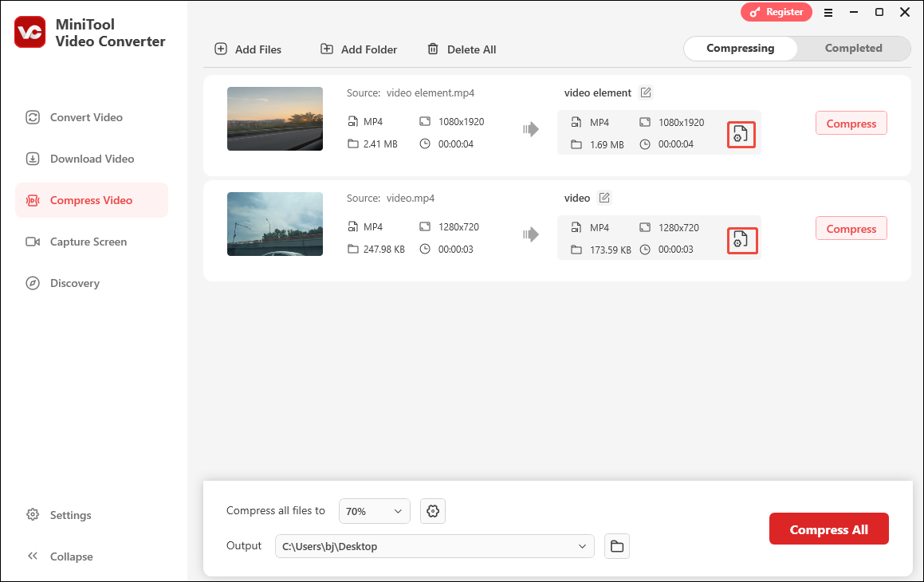Click the 'Compress all files to' label

tap(275, 511)
